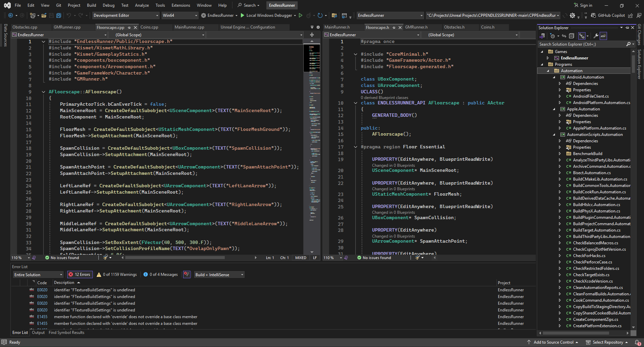Image resolution: width=644 pixels, height=347 pixels.
Task: Open the Development Editor configuration dropdown
Action: coord(126,15)
